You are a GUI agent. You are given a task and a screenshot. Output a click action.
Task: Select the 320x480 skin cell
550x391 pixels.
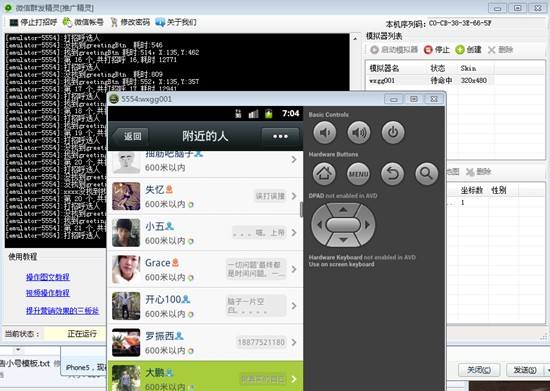pyautogui.click(x=474, y=81)
